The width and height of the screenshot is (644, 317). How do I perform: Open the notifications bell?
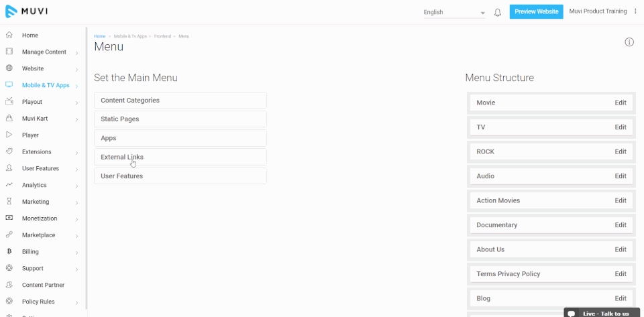[497, 12]
